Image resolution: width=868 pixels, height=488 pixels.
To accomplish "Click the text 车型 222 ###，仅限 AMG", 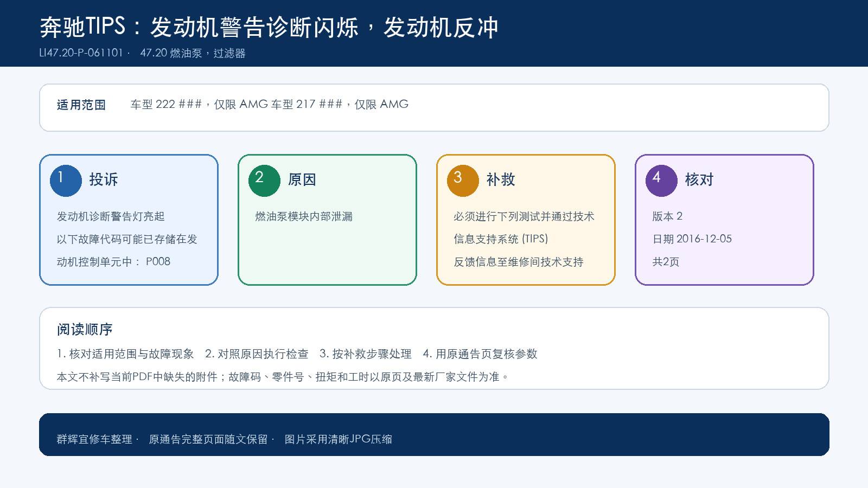I will point(199,104).
